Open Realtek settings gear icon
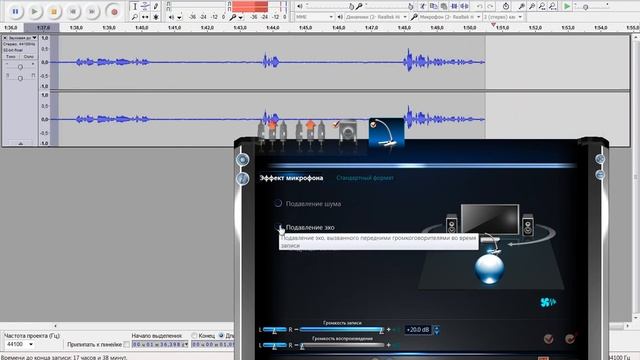This screenshot has height=360, width=640. pos(243,160)
